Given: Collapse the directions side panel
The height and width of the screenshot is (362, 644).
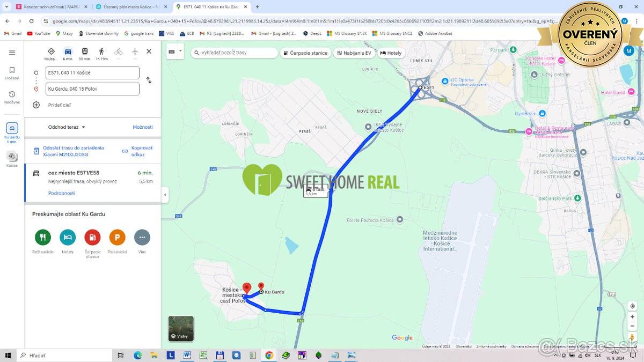Looking at the screenshot, I should tap(165, 195).
